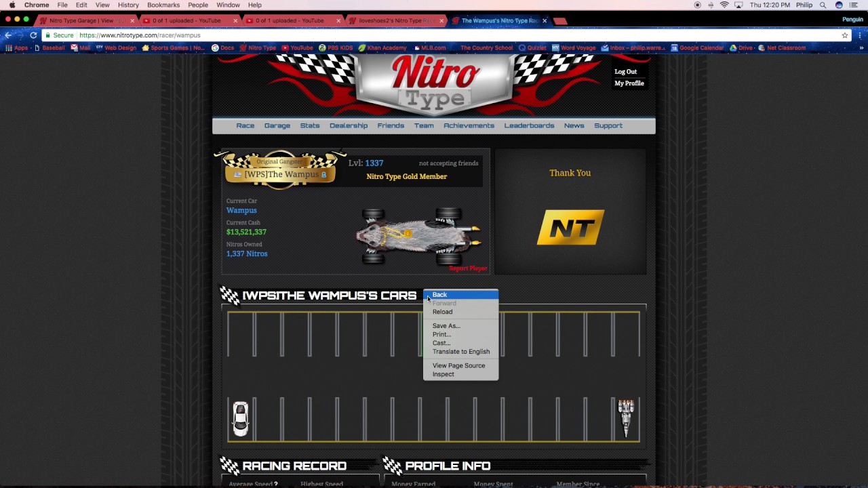Open the Khan Academy bookmark
Image resolution: width=868 pixels, height=488 pixels.
(x=382, y=48)
